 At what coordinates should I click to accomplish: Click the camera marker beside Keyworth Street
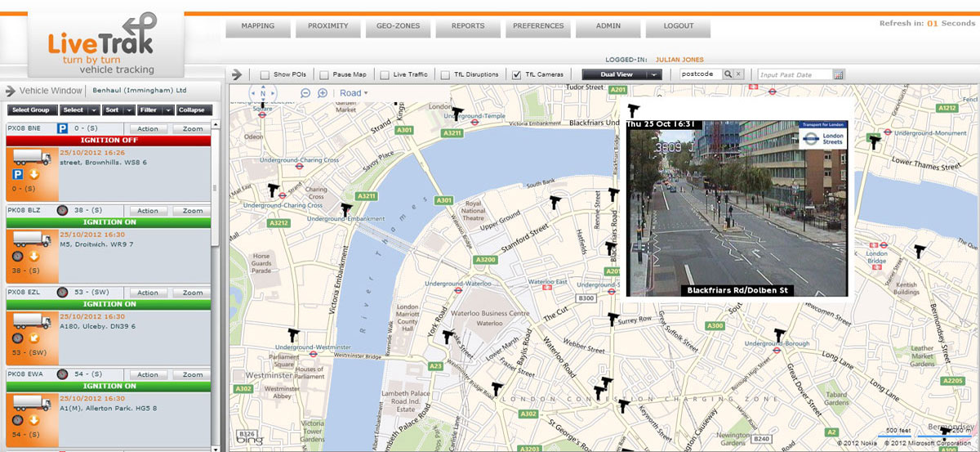(x=624, y=405)
